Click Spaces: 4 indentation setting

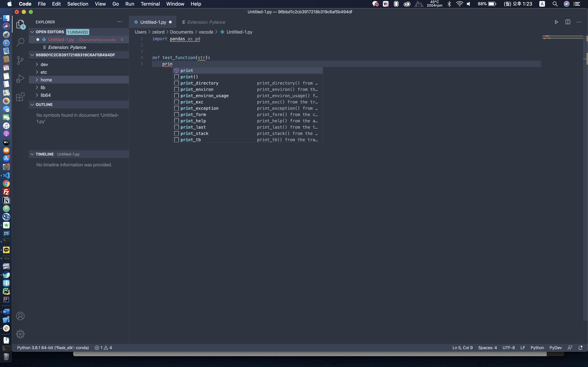(x=487, y=348)
